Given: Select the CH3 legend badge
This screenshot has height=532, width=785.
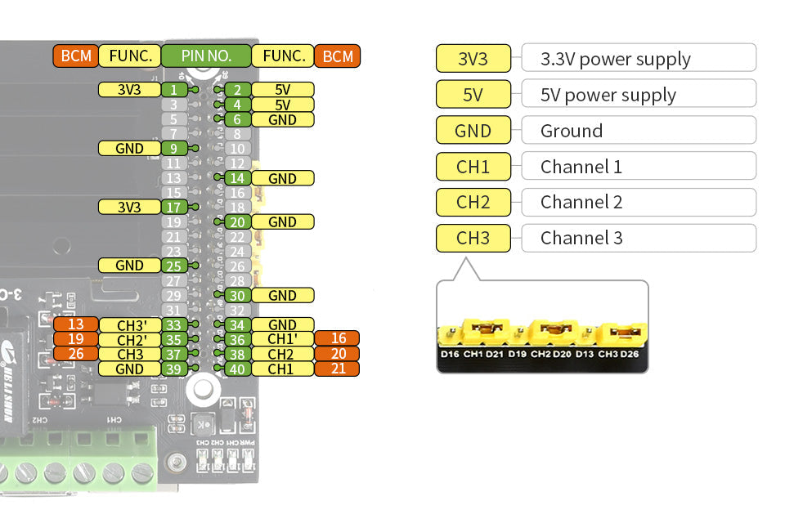Looking at the screenshot, I should pos(473,238).
